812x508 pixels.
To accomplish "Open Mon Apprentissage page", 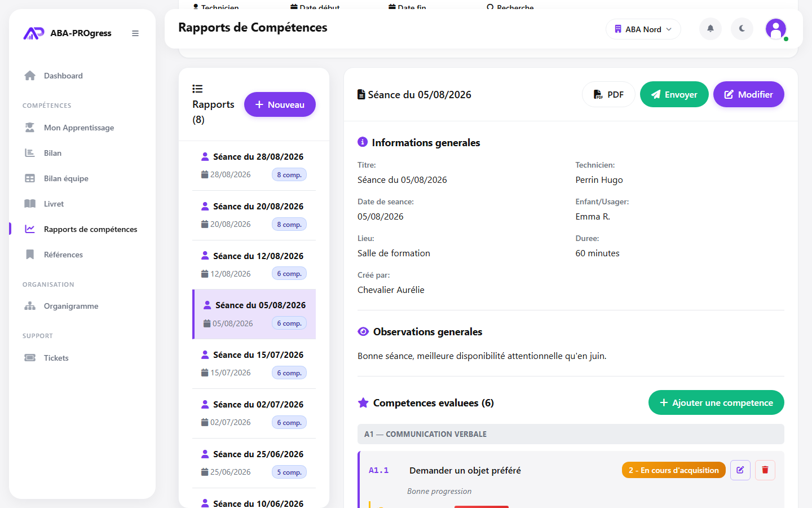I will [x=82, y=128].
